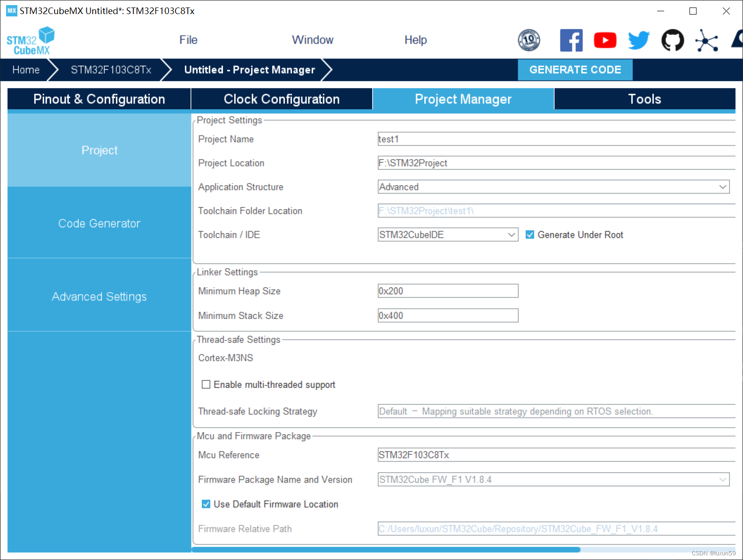Open the GitHub icon

coord(673,40)
